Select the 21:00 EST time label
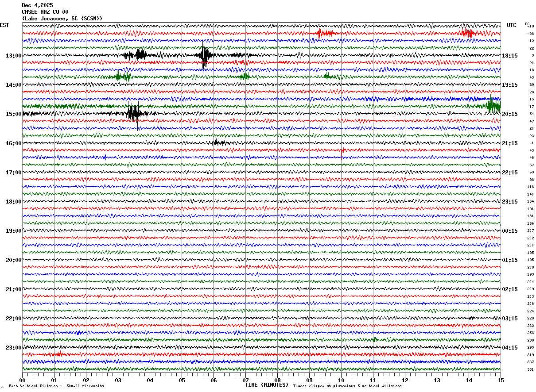The image size is (536, 392). [x=13, y=289]
